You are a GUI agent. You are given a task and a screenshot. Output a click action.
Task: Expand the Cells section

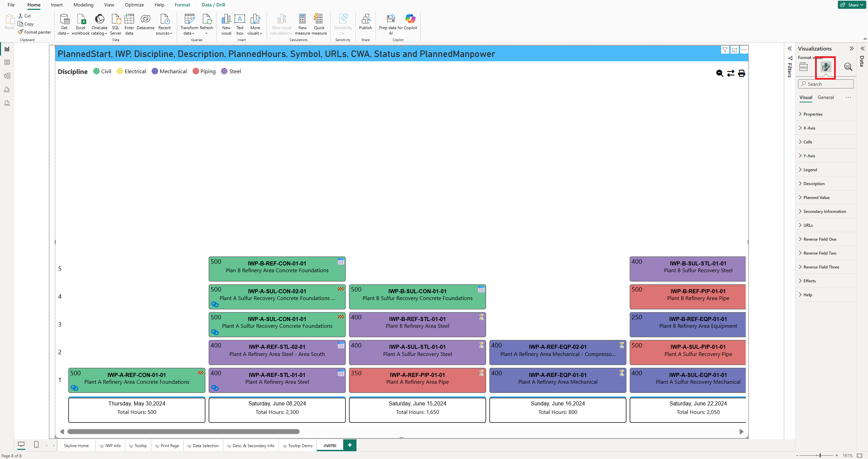[826, 142]
